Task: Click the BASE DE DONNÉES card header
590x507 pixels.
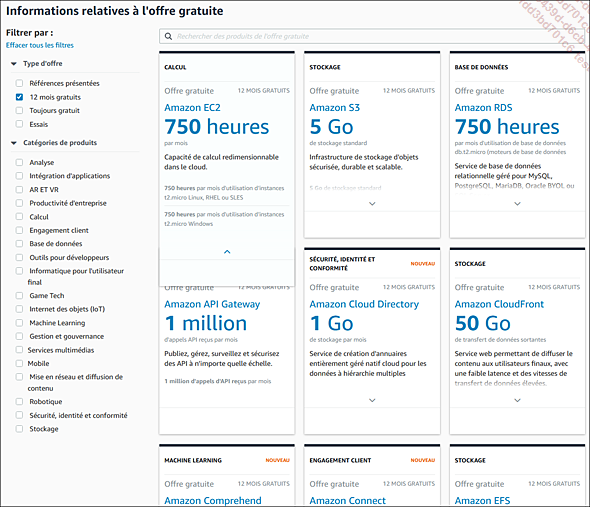Action: tap(481, 67)
